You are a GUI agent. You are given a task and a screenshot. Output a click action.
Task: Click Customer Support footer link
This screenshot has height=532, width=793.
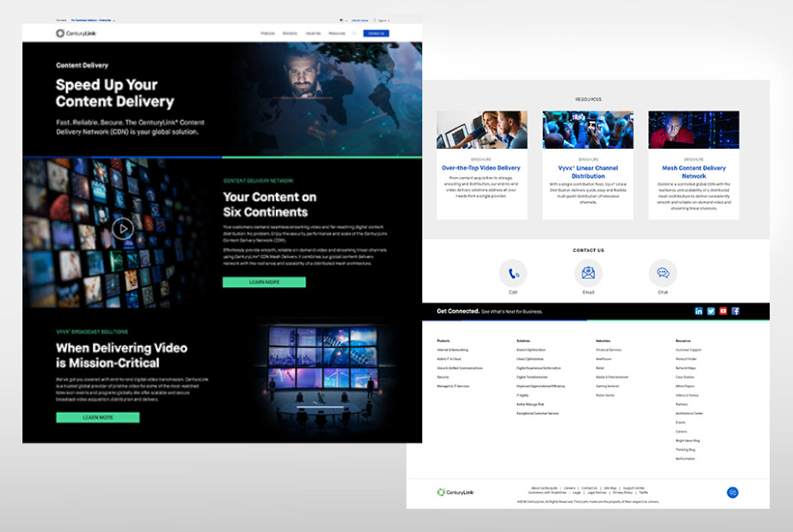689,350
